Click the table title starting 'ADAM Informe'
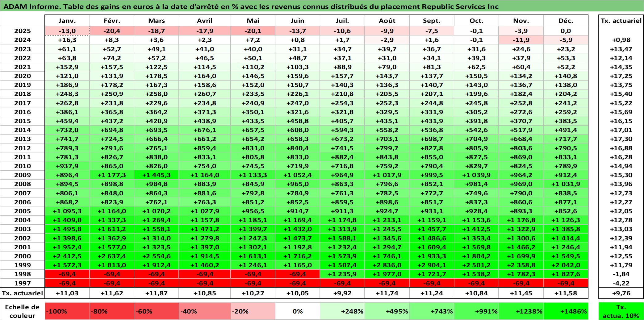This screenshot has width=644, height=320. (x=251, y=6)
